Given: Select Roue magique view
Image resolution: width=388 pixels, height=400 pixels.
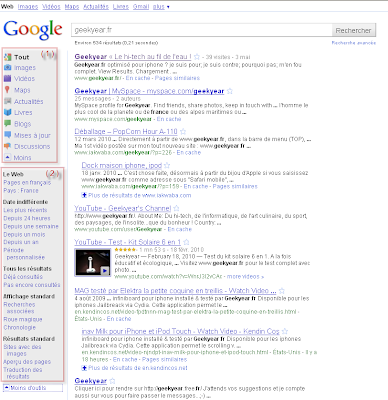Looking at the screenshot, I should 23,319.
